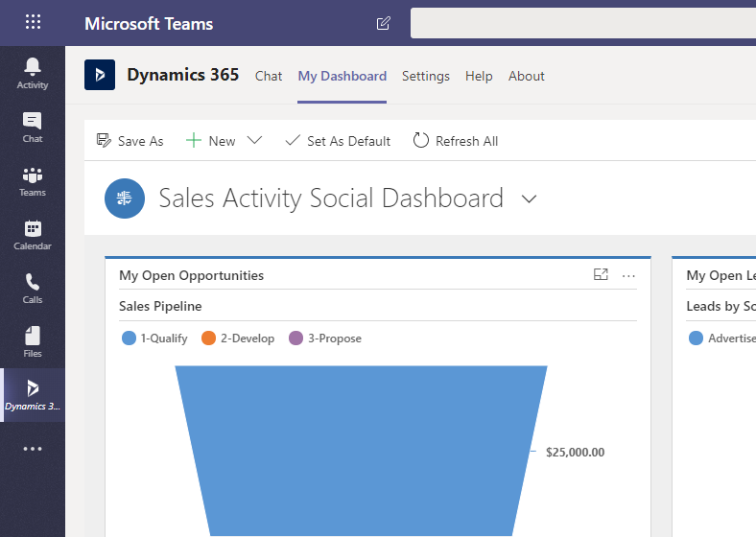Click the My Open Leads heading
The image size is (756, 537).
pos(721,275)
